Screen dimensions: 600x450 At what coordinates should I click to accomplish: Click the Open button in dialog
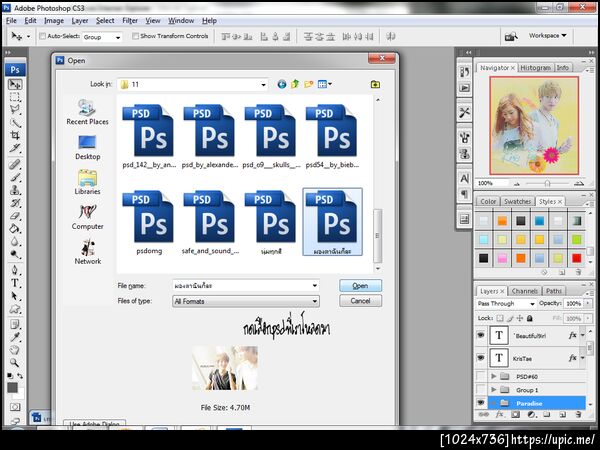360,285
